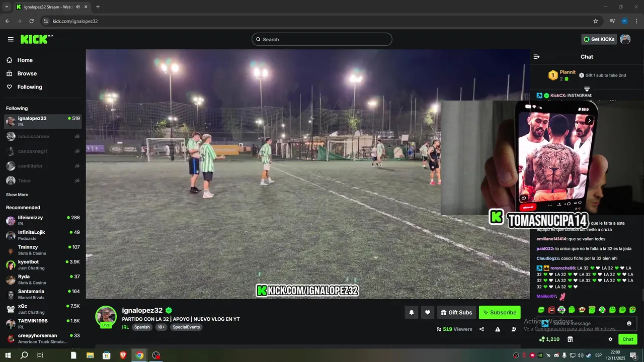
Task: Open the user icon beside the report triangle
Action: [514, 329]
